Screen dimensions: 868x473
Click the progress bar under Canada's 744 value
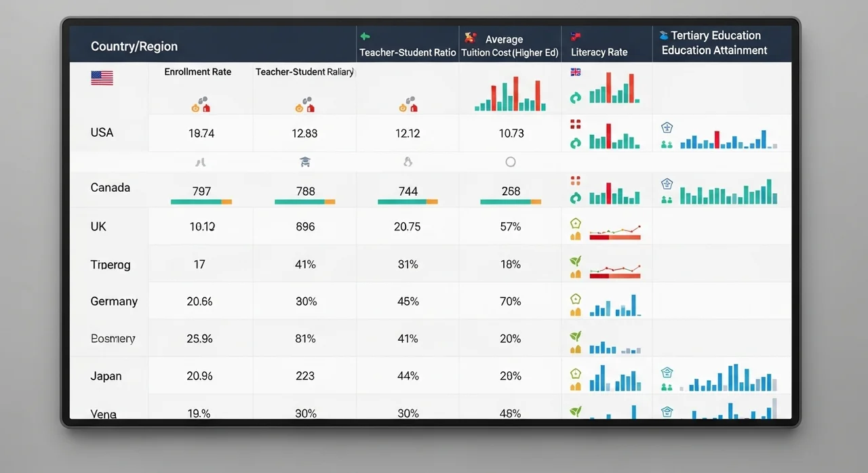[x=408, y=202]
